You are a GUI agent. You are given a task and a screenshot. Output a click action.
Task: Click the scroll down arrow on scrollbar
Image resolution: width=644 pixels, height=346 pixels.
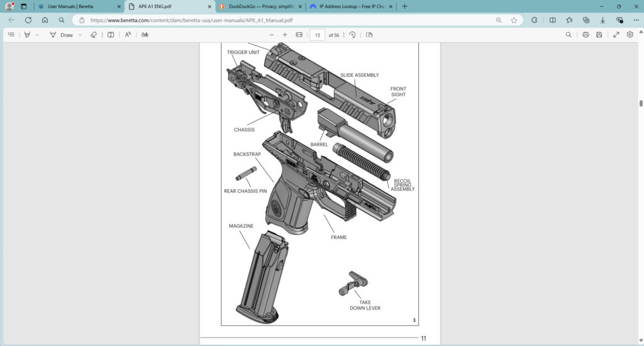coord(641,340)
